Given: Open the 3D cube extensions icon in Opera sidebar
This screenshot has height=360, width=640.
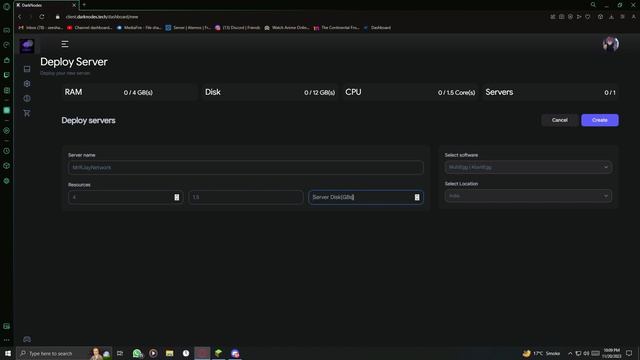Looking at the screenshot, I should [7, 166].
